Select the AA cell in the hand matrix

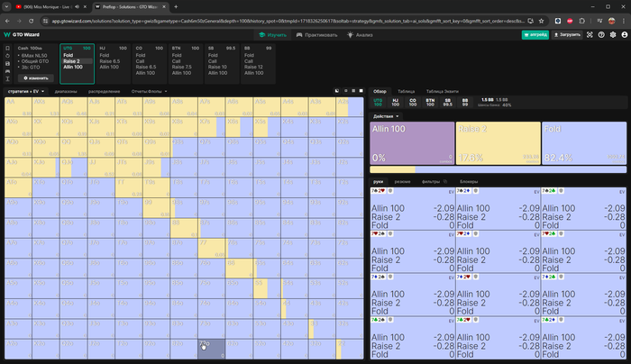tap(18, 107)
